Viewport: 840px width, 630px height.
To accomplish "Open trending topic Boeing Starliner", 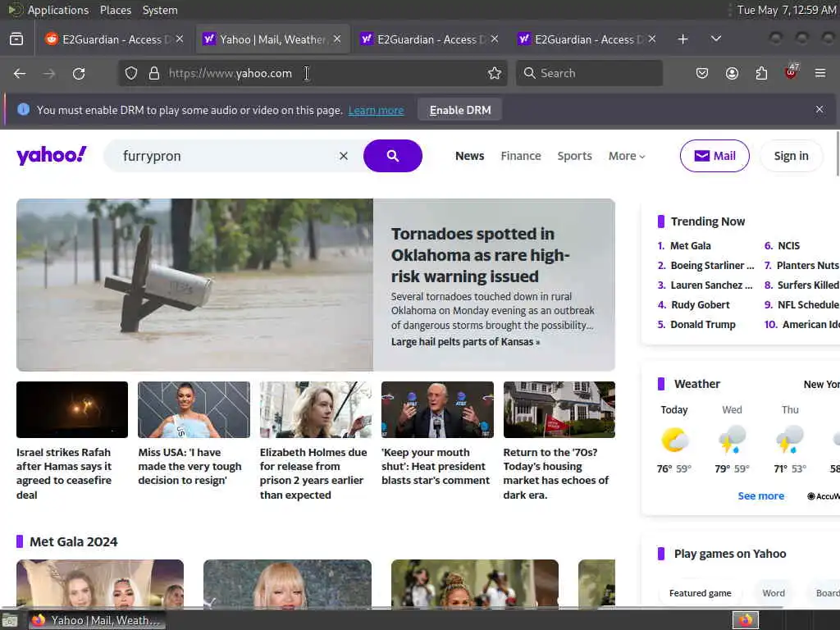I will click(x=712, y=266).
